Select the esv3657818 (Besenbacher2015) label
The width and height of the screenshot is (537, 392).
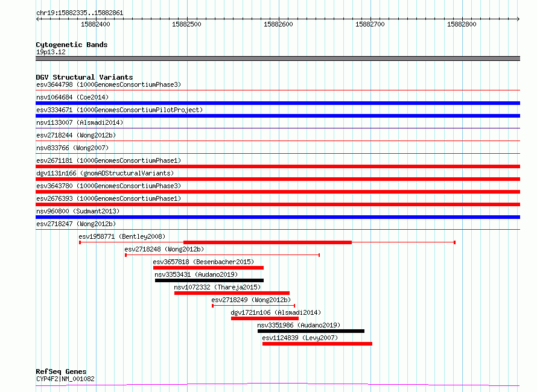pyautogui.click(x=203, y=262)
